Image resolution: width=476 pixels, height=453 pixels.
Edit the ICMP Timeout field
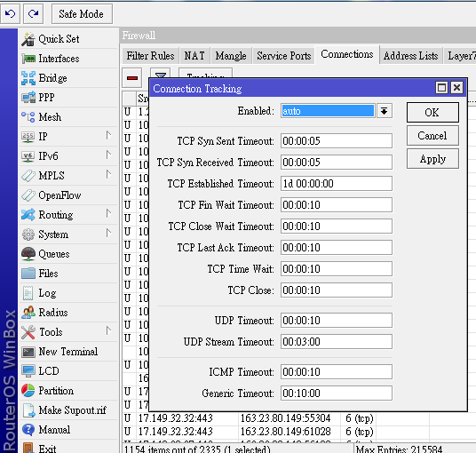click(x=337, y=372)
